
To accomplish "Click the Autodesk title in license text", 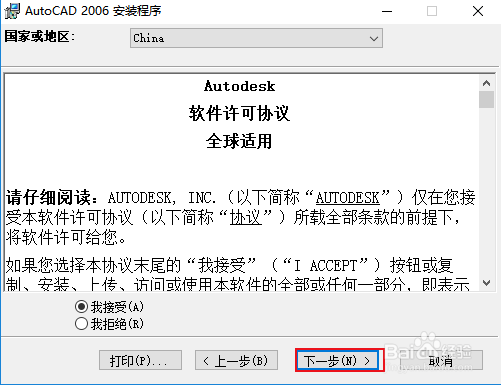I will click(240, 86).
